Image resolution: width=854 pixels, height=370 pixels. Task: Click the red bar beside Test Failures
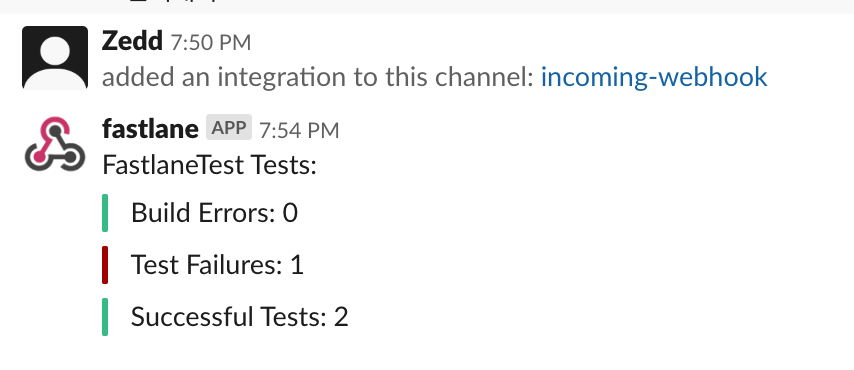[105, 265]
